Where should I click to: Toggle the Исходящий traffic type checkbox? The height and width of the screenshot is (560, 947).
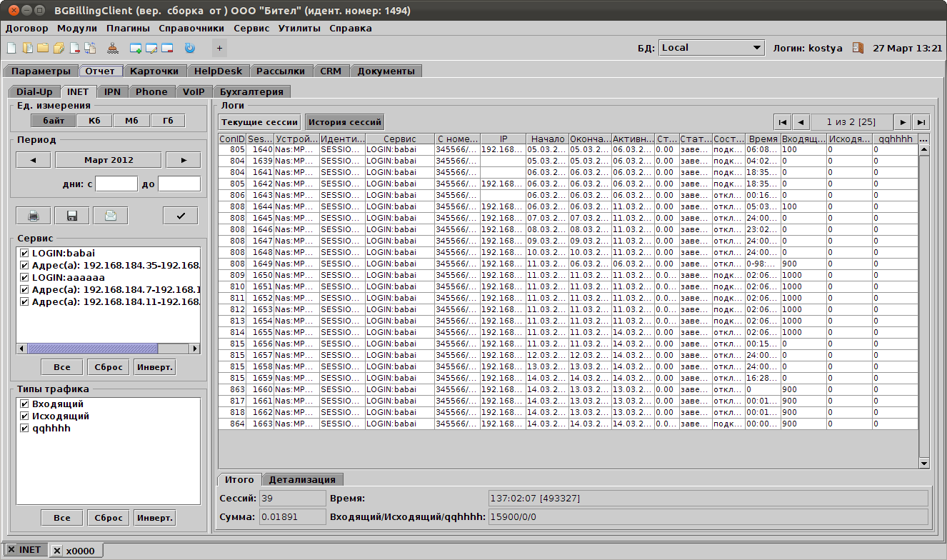tap(25, 416)
